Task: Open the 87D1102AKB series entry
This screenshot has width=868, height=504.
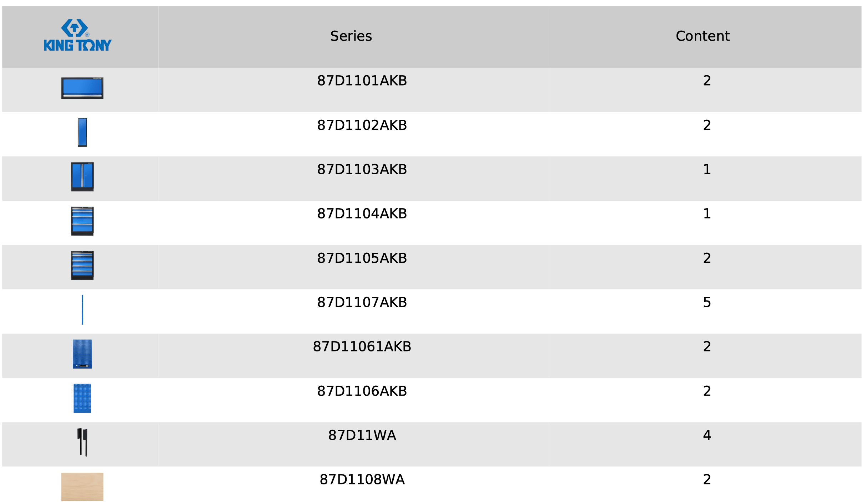Action: pyautogui.click(x=362, y=125)
